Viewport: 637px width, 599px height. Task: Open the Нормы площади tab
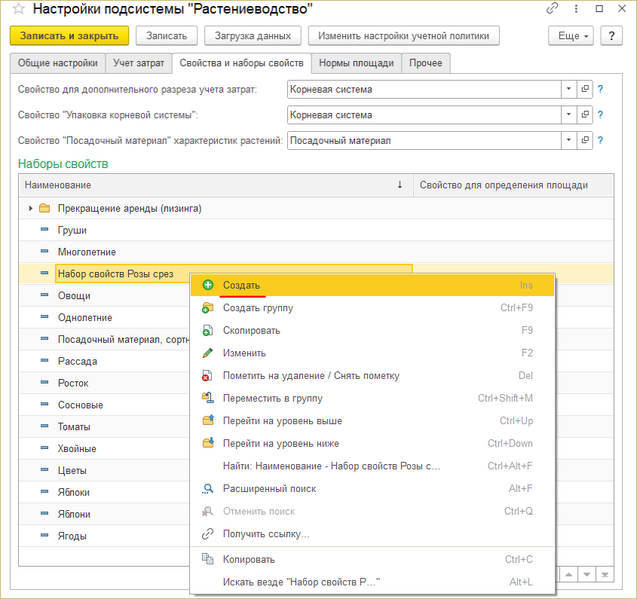[356, 63]
